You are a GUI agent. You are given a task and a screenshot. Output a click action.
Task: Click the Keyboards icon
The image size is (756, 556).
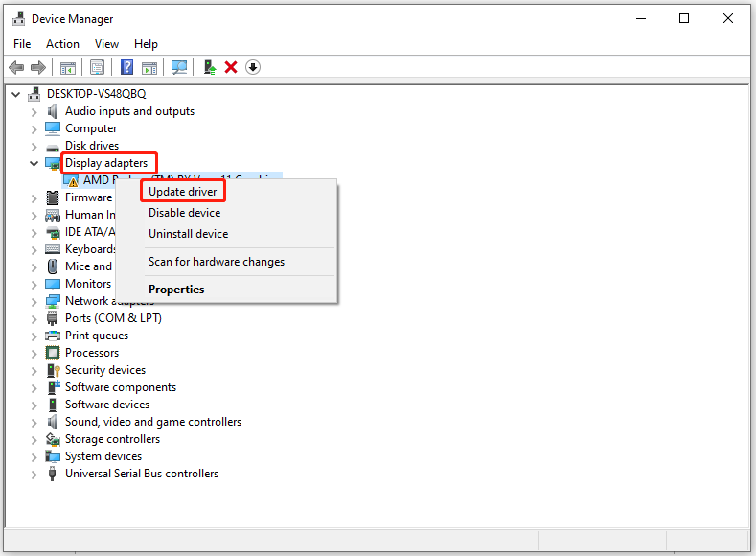click(53, 249)
